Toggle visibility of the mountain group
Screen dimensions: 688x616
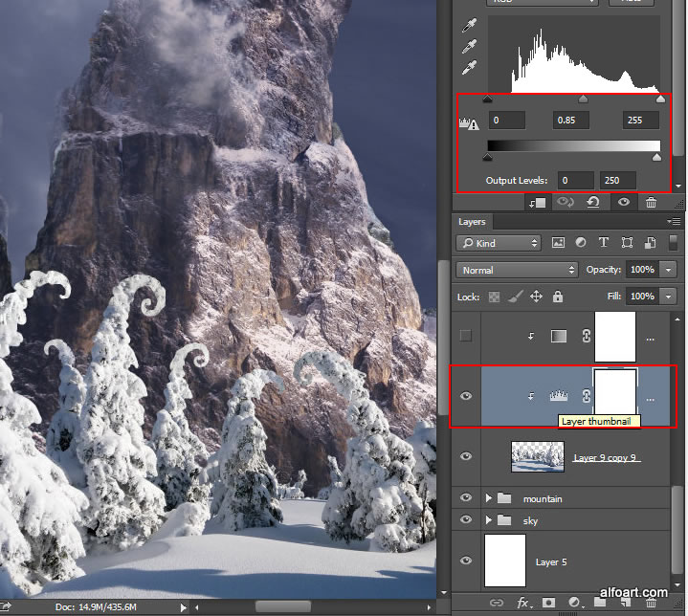[x=466, y=498]
